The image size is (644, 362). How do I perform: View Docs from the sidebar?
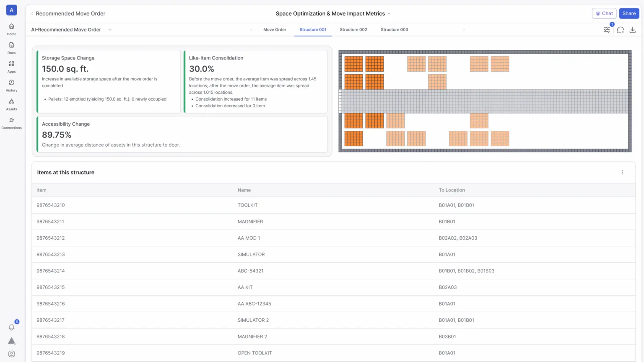[11, 48]
